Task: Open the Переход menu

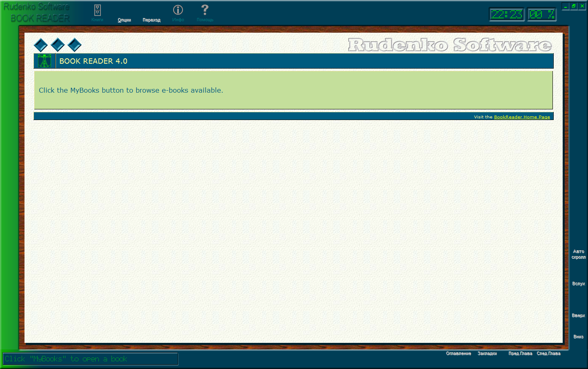Action: [x=151, y=20]
